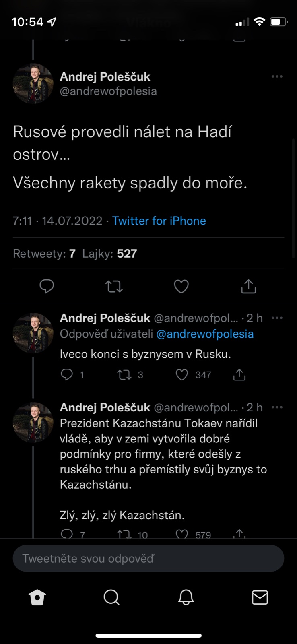Like the main tweet about Hadí ostrov

[181, 286]
